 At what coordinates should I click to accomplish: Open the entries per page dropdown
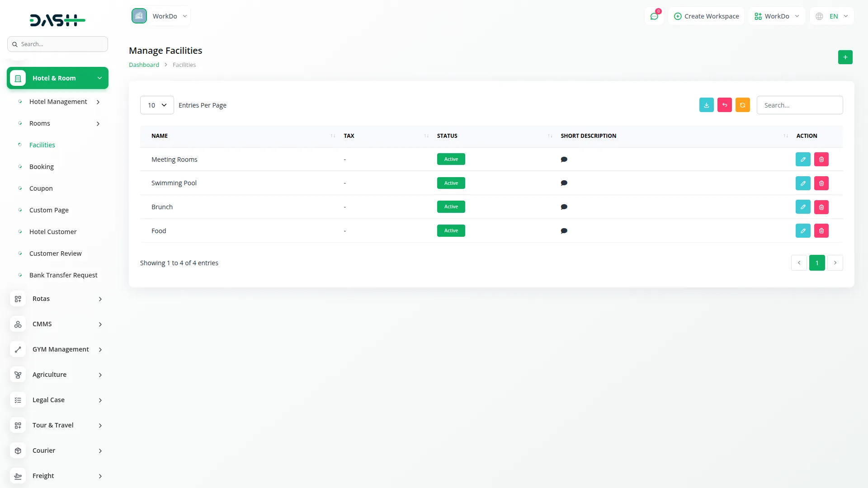[x=157, y=105]
